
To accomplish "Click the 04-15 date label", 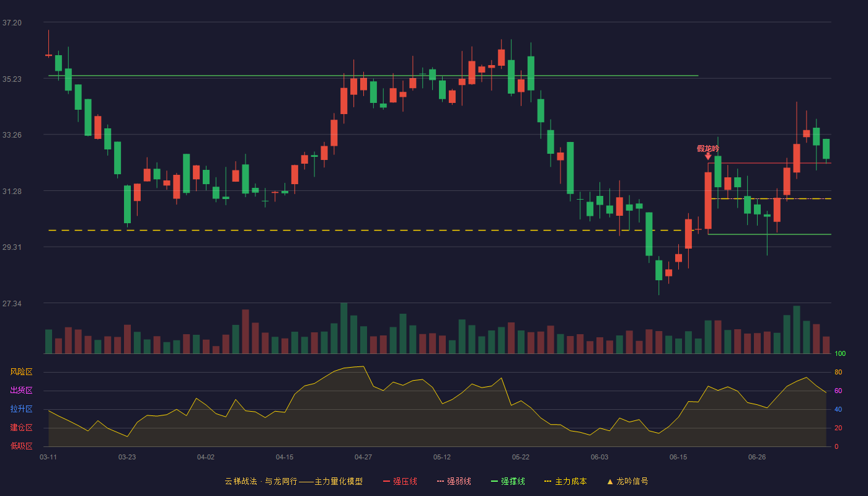I will [x=285, y=457].
